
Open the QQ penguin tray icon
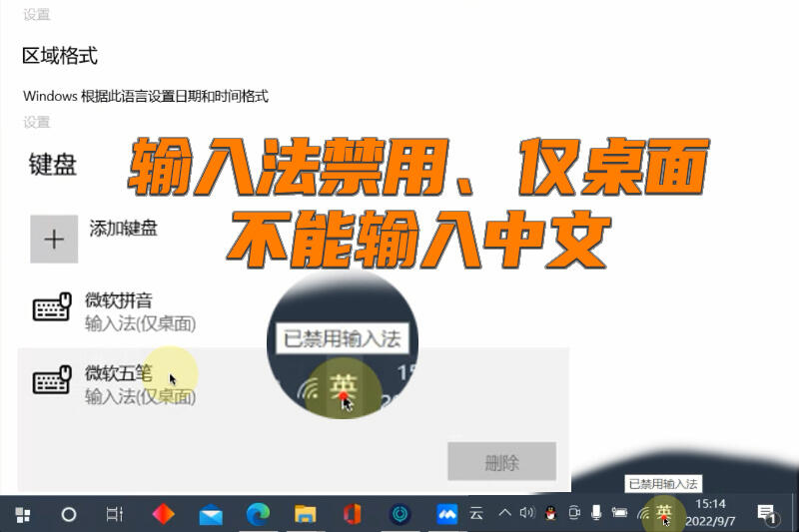point(550,513)
